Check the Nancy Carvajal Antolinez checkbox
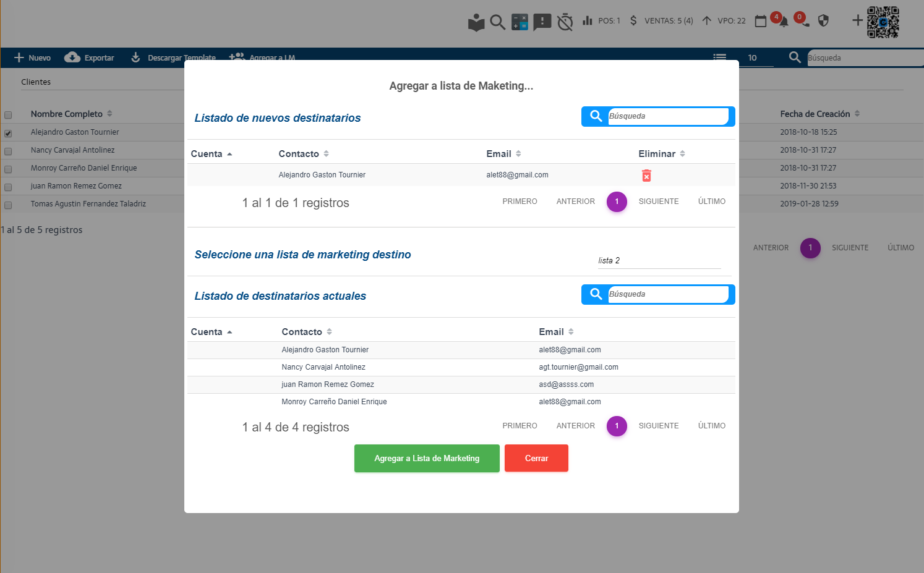Viewport: 924px width, 573px height. [8, 151]
